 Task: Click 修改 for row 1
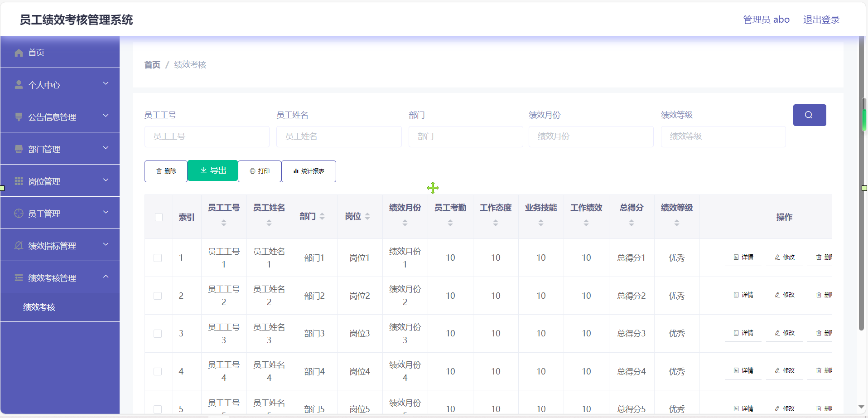click(785, 258)
